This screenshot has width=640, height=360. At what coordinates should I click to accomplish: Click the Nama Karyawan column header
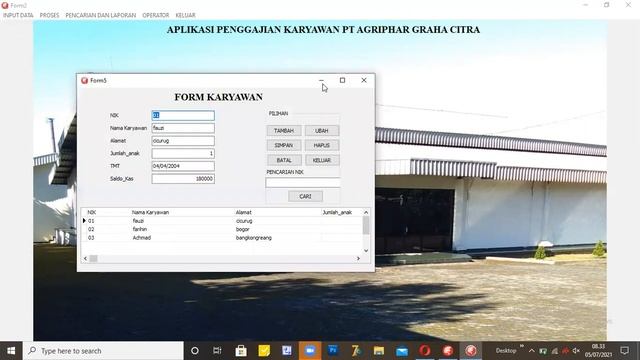coord(150,212)
